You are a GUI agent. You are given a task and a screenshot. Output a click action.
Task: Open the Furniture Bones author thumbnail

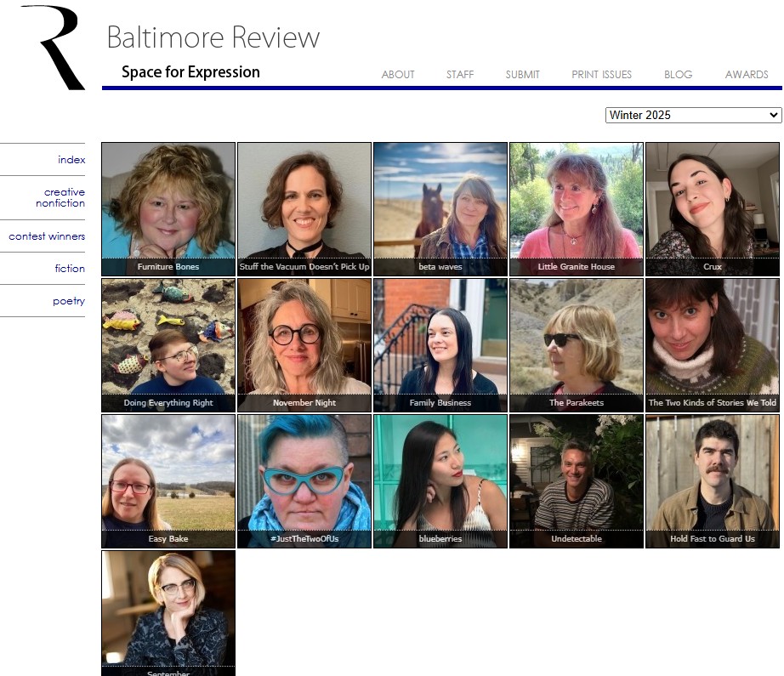168,209
